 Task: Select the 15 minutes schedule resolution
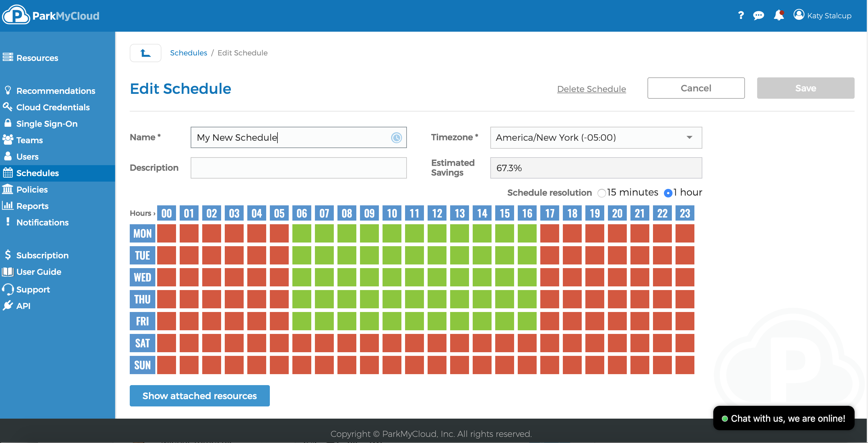602,193
